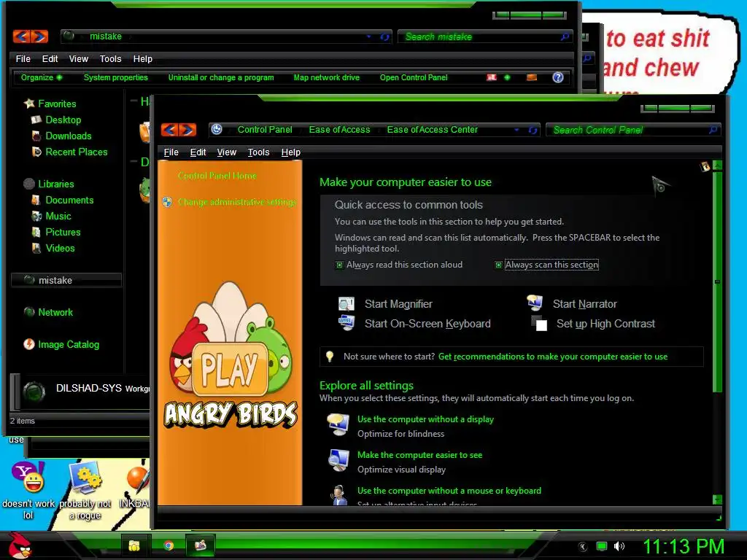747x560 pixels.
Task: Refresh the Control Panel address bar
Action: click(533, 130)
